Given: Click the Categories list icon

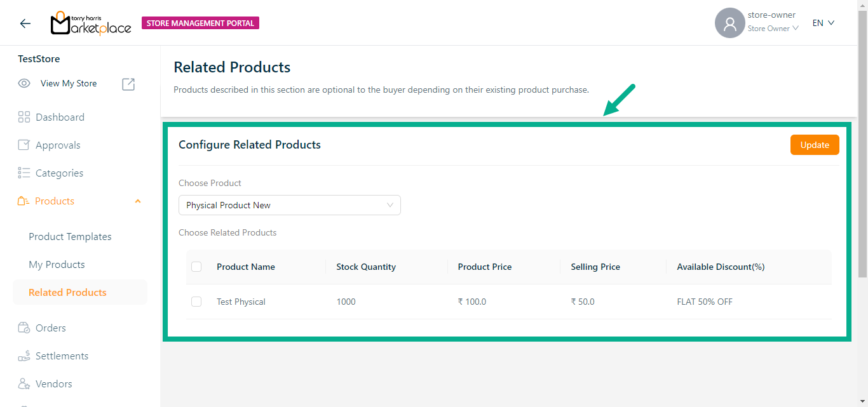Looking at the screenshot, I should (24, 173).
